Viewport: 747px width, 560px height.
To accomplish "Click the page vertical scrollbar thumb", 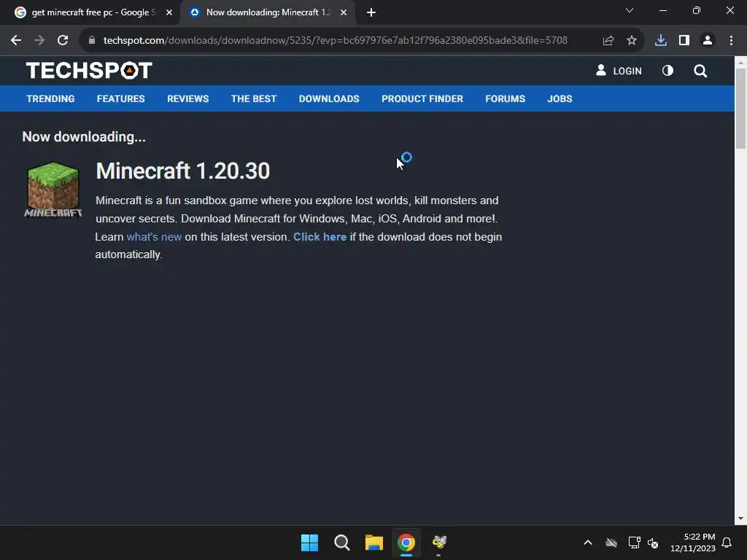I will pos(740,109).
